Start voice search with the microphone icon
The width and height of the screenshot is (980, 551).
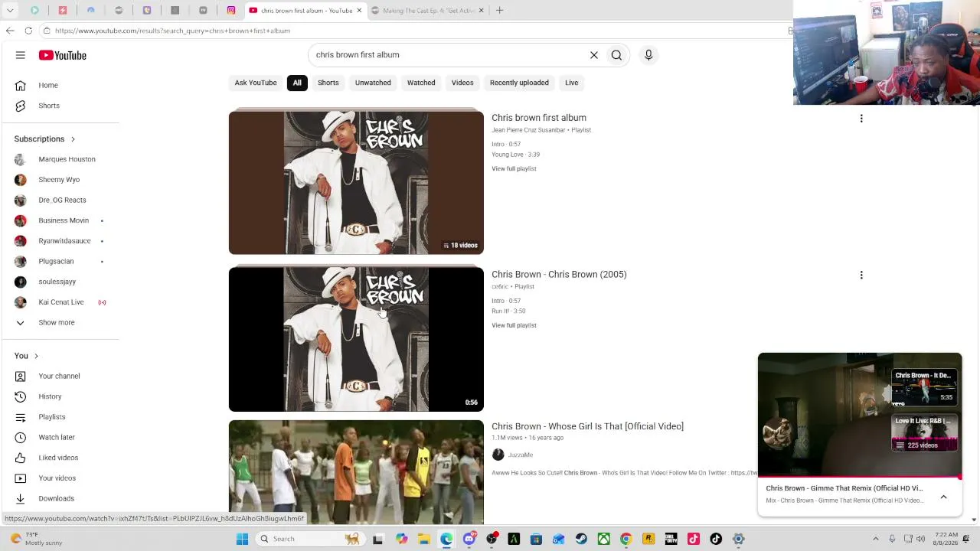648,55
